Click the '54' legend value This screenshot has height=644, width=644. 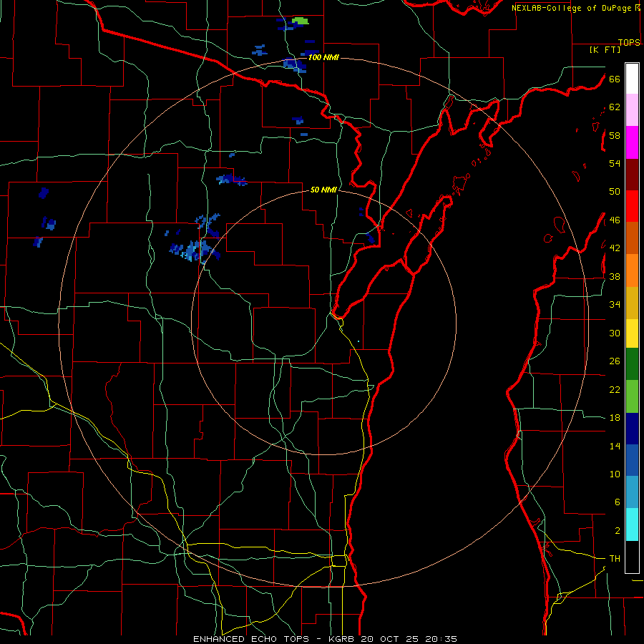615,163
